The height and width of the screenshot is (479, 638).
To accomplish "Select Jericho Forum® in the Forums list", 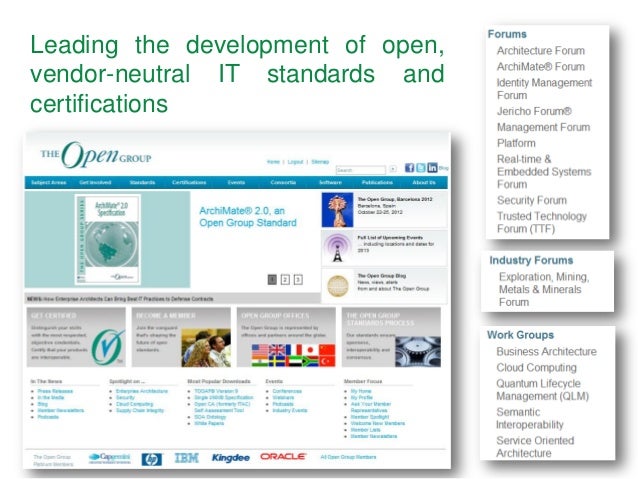I will 534,111.
